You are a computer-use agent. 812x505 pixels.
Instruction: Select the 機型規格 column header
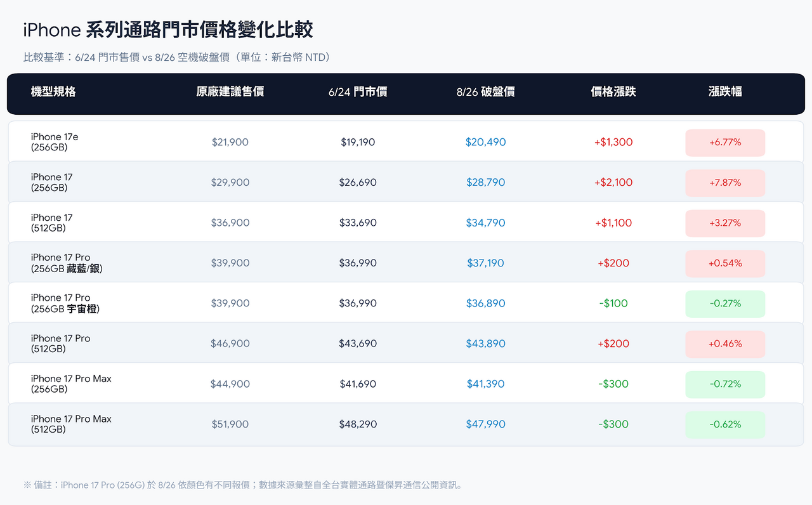(x=53, y=92)
